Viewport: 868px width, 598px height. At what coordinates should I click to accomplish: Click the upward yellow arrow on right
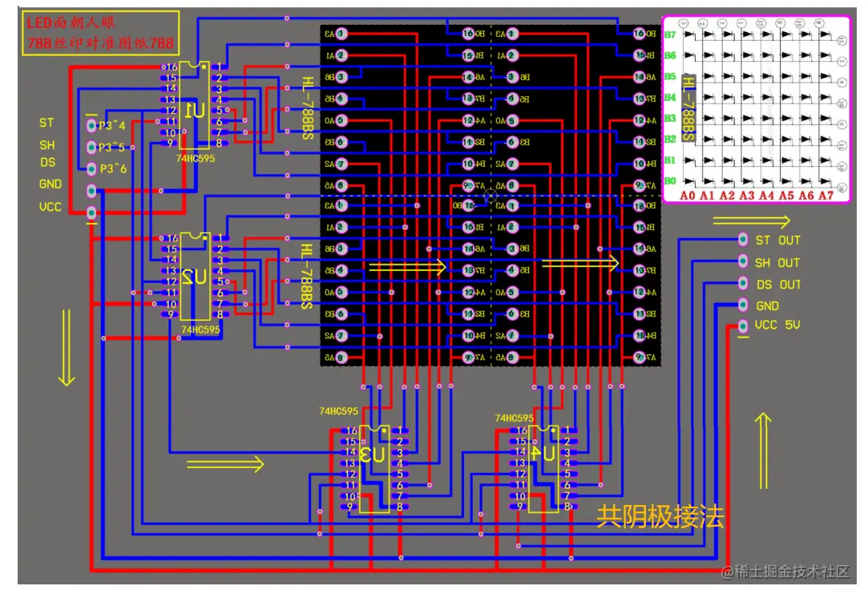click(763, 451)
